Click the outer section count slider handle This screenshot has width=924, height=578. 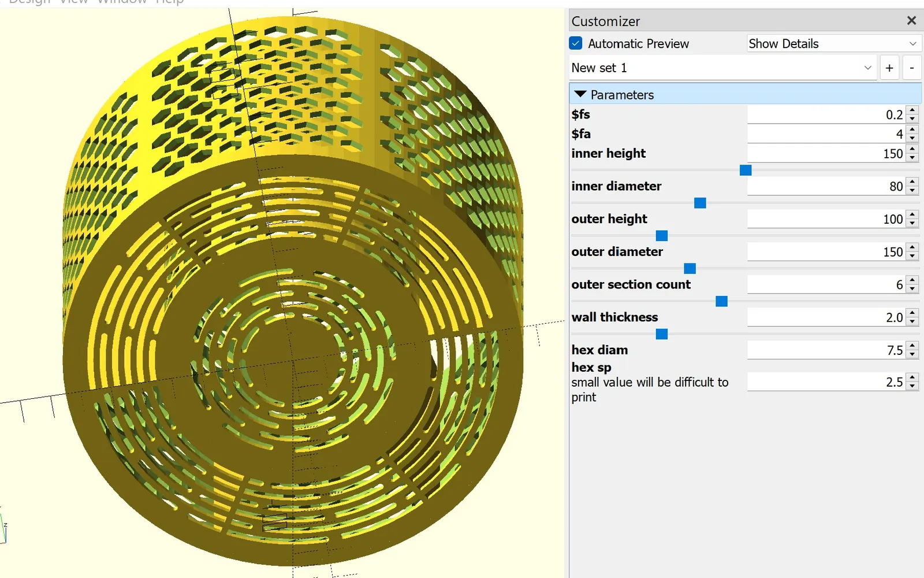coord(721,301)
